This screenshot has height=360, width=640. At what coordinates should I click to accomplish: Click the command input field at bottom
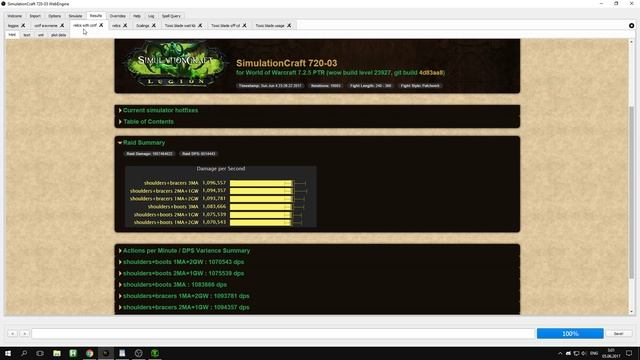[x=283, y=333]
